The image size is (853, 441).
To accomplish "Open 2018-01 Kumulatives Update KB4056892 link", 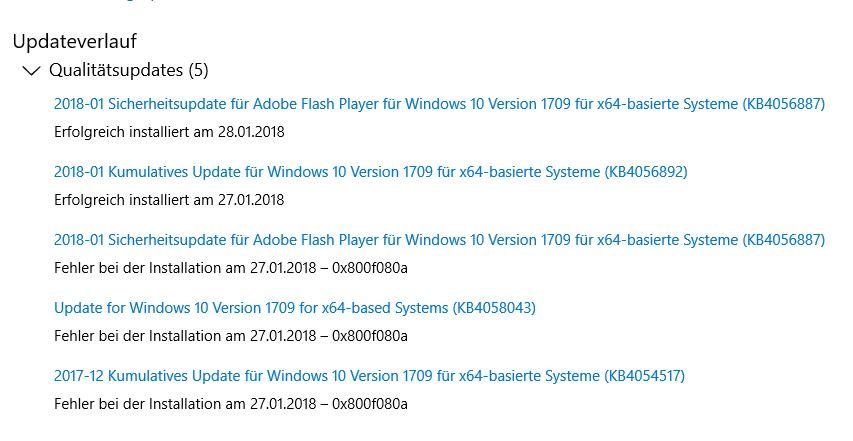I will (370, 172).
